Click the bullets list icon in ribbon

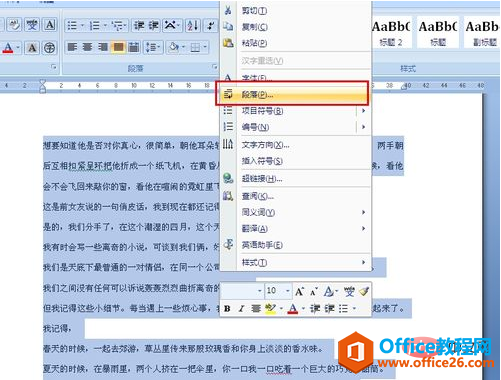point(72,25)
